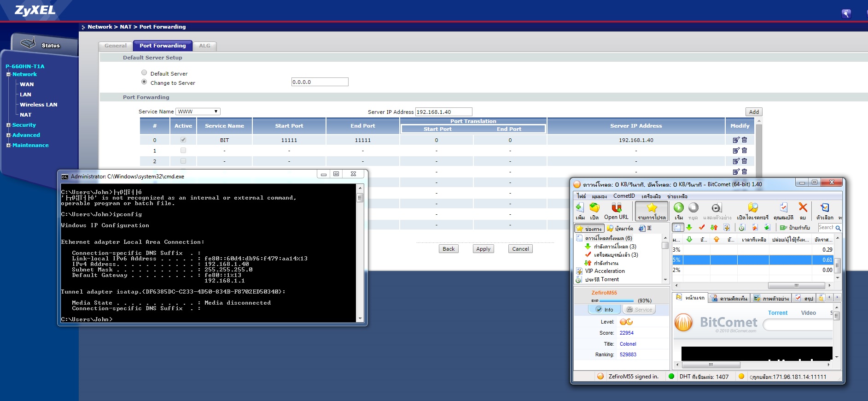Click the trash icon for rule 0 BIT
The image size is (868, 401).
[x=745, y=140]
